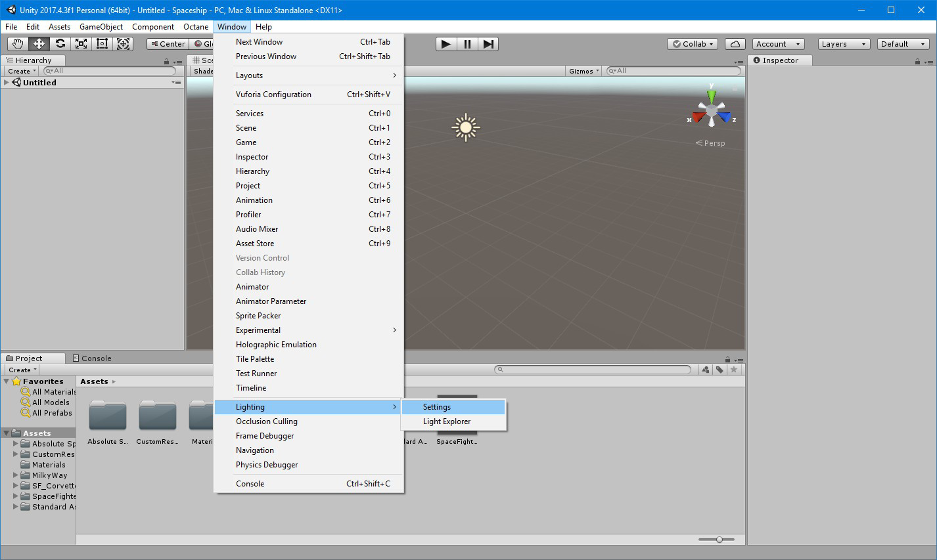The width and height of the screenshot is (937, 560).
Task: Open Create dropdown in Hierarchy panel
Action: [x=21, y=71]
